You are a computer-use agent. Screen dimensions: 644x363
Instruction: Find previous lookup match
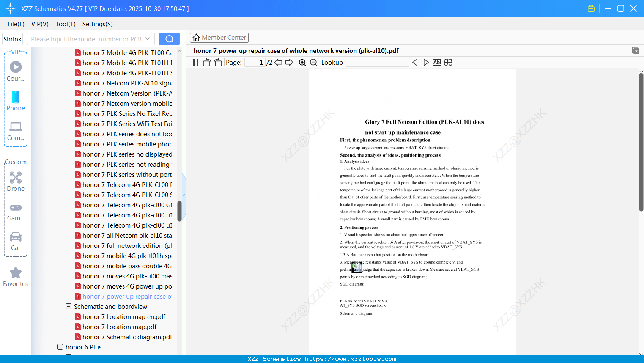tap(415, 63)
